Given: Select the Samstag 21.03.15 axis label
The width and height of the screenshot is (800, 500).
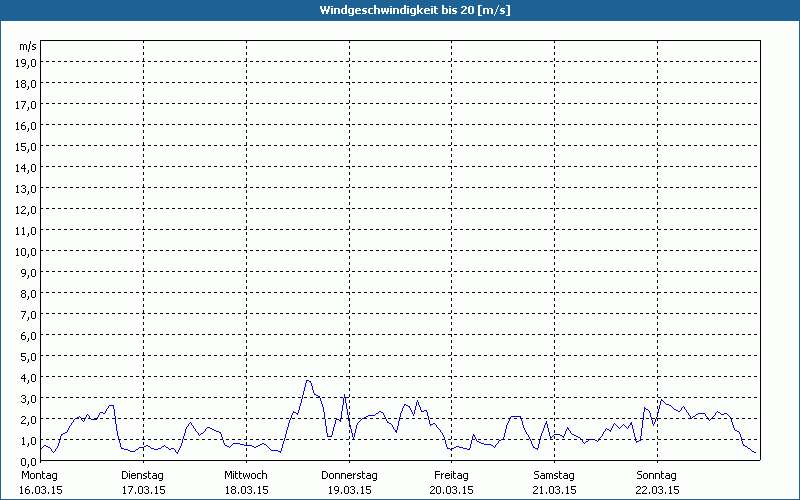Looking at the screenshot, I should (554, 483).
